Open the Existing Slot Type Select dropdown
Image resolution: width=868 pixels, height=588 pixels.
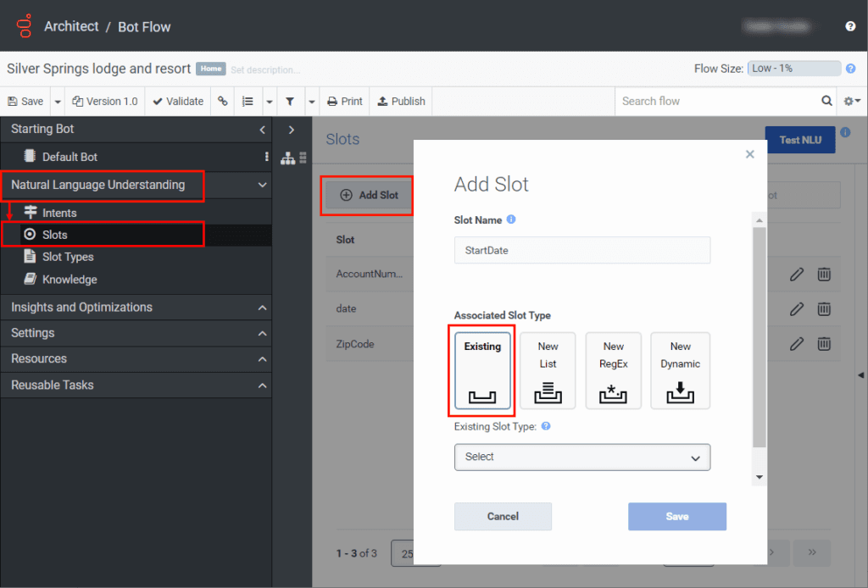[582, 457]
